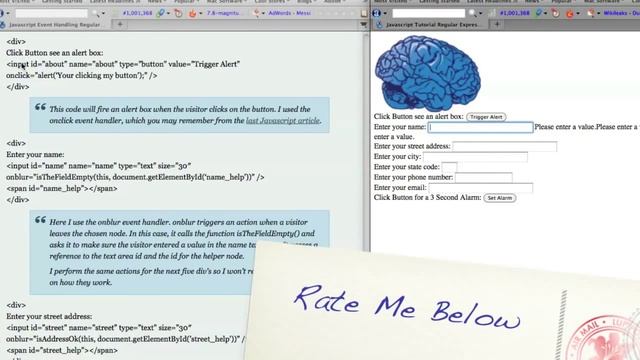Click the text 'Click Button see an alert box:' in left page
The height and width of the screenshot is (360, 640).
[55, 53]
